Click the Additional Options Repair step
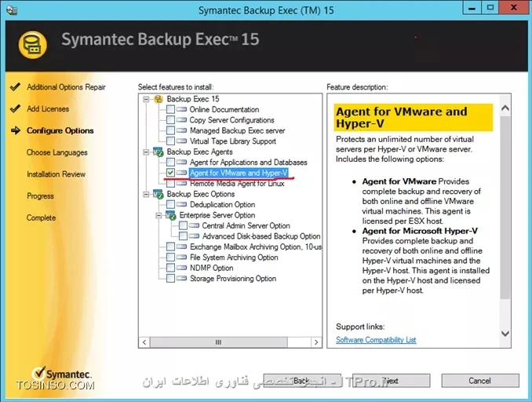This screenshot has width=532, height=402. (66, 87)
